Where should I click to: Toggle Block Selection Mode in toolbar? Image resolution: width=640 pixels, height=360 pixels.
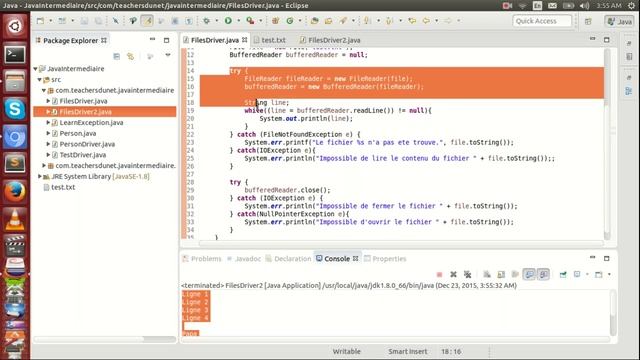click(175, 21)
